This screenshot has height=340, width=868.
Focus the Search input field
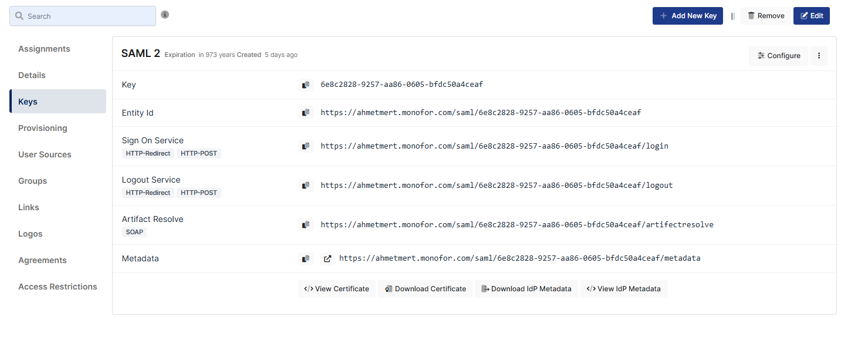[83, 16]
